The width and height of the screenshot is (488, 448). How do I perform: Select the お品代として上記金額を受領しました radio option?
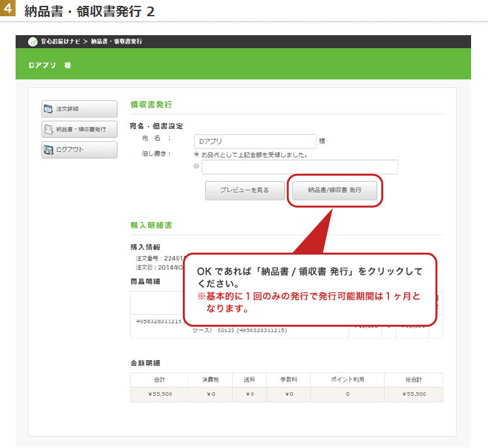197,155
